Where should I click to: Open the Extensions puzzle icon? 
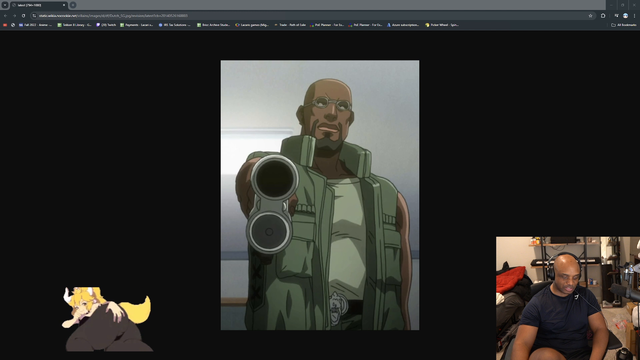point(603,16)
